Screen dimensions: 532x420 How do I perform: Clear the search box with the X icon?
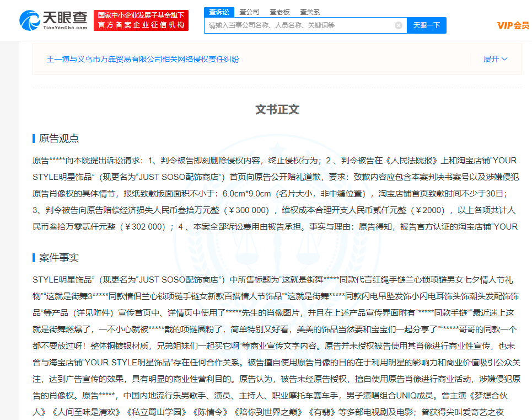[x=399, y=25]
